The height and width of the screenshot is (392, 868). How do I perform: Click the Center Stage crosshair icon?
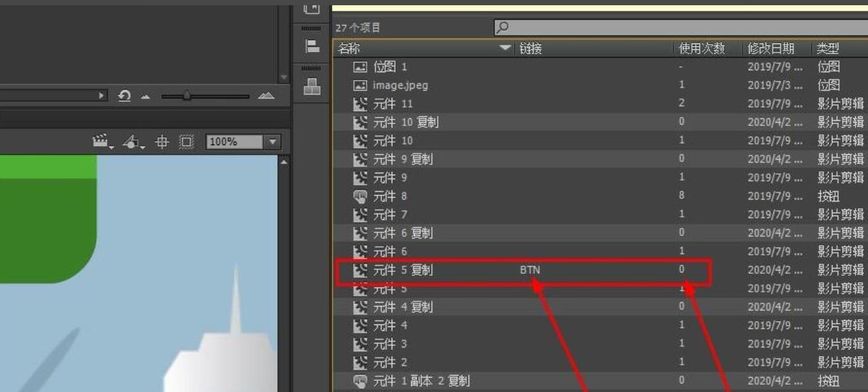pos(163,142)
